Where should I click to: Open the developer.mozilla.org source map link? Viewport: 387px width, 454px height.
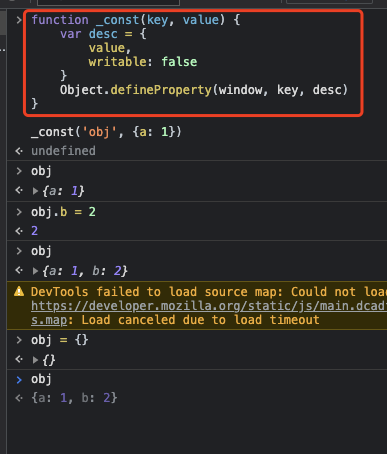[x=209, y=306]
